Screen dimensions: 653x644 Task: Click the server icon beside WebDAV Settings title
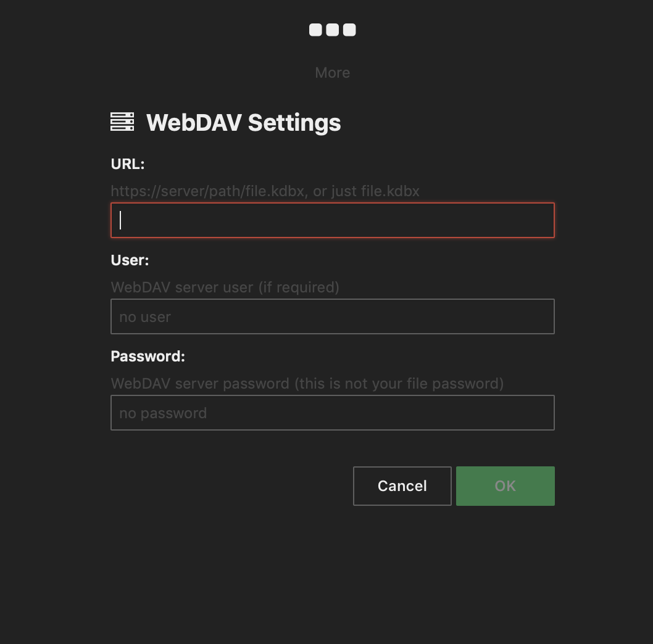tap(122, 122)
